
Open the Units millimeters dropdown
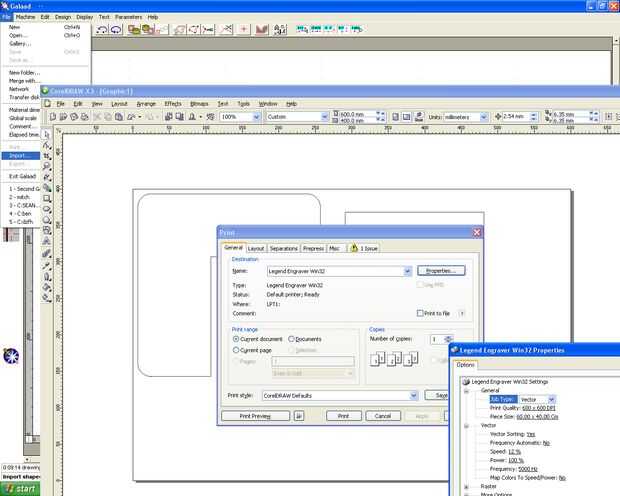483,117
